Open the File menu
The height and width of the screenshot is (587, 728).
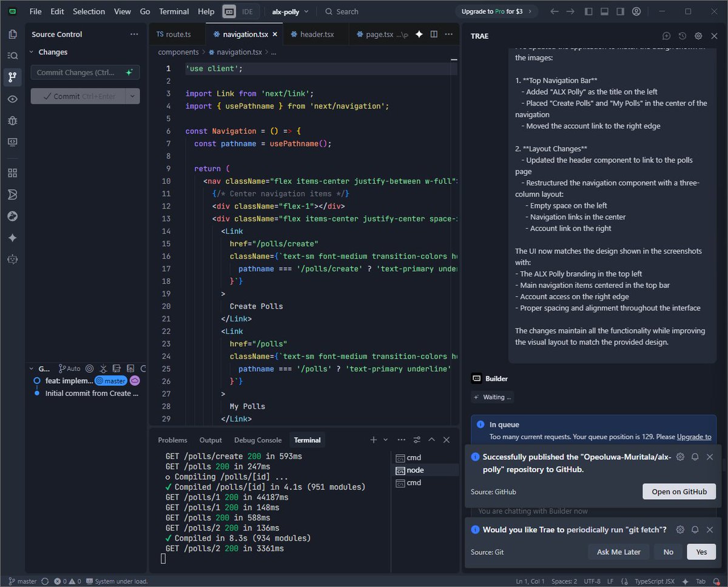(x=36, y=12)
